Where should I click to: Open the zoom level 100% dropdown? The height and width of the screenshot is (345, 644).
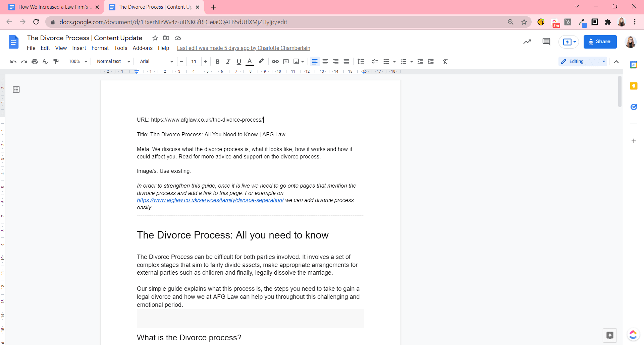coord(78,62)
